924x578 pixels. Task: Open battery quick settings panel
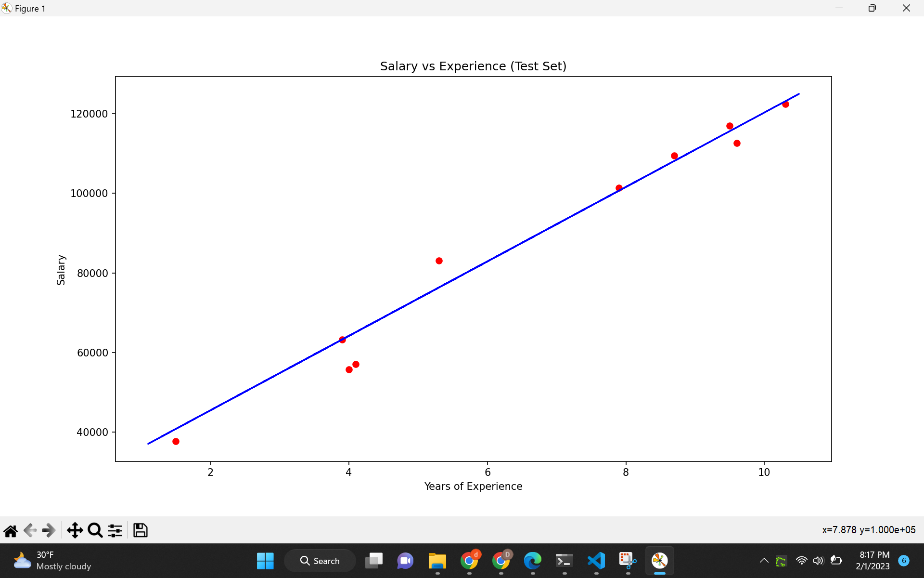836,560
